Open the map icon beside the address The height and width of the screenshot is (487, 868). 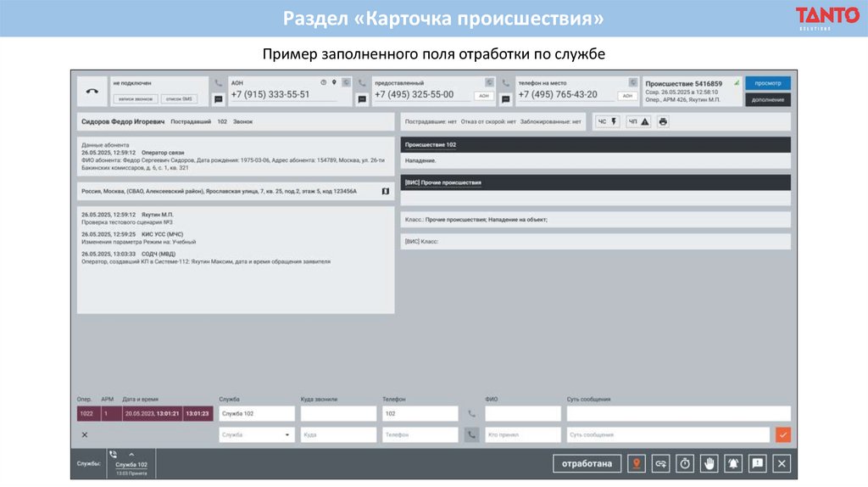click(x=386, y=191)
